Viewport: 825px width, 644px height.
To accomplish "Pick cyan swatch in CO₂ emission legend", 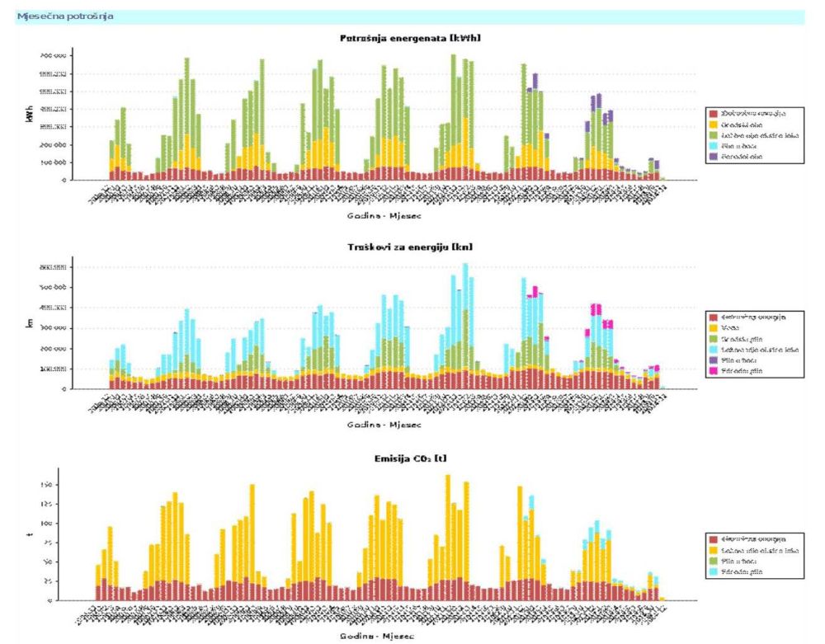I will coord(714,571).
